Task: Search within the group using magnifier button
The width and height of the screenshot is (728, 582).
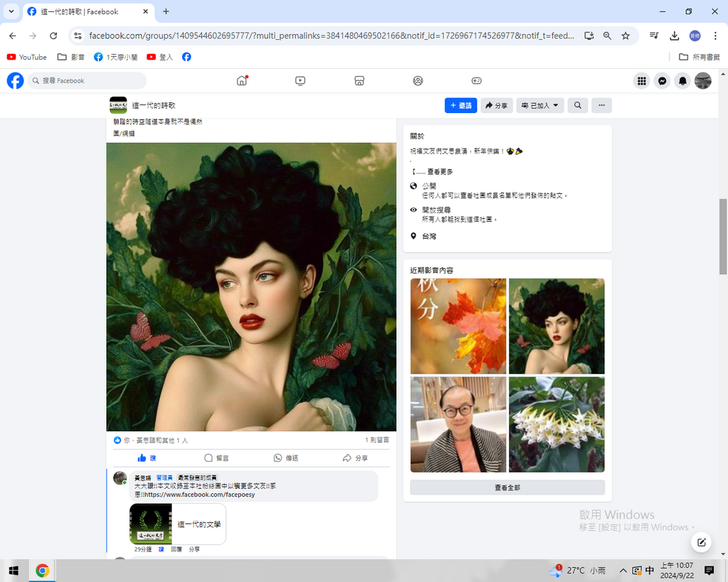Action: tap(577, 105)
